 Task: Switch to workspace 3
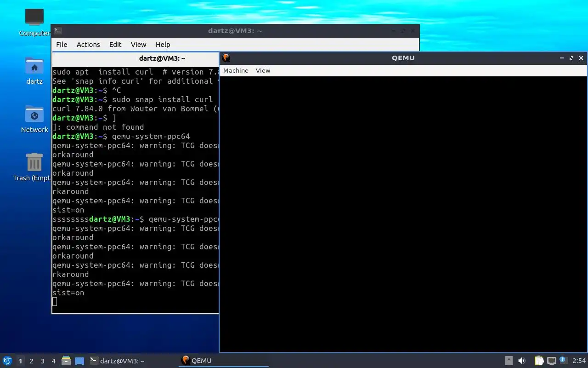[42, 361]
